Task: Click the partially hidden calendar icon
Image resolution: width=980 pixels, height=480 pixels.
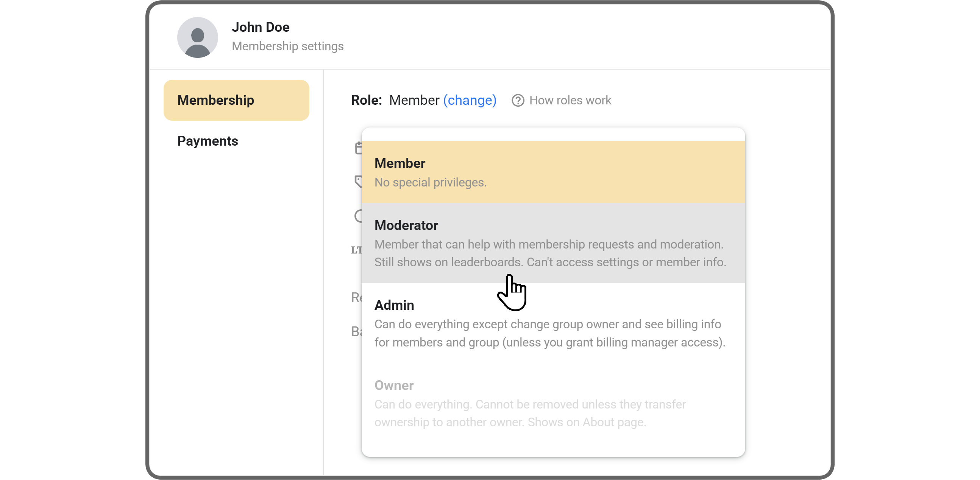Action: tap(357, 148)
